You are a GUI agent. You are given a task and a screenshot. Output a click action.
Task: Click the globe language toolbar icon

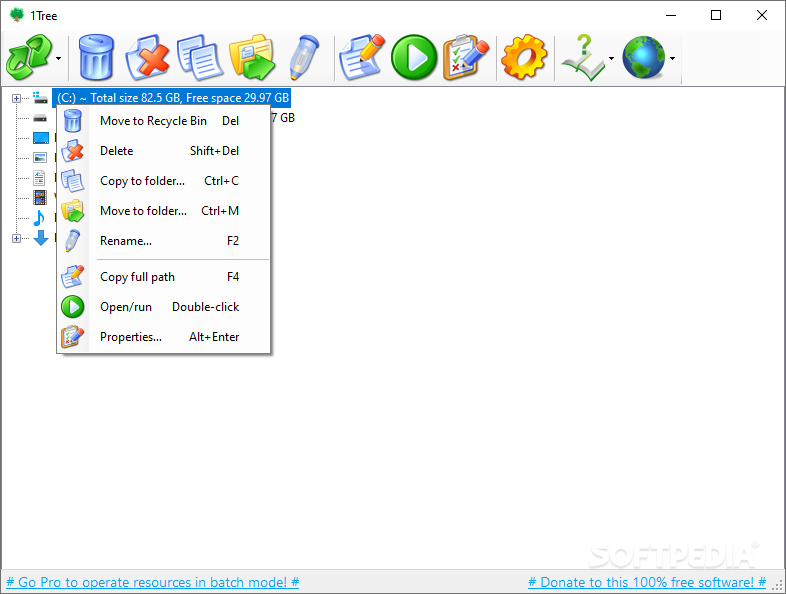[644, 58]
